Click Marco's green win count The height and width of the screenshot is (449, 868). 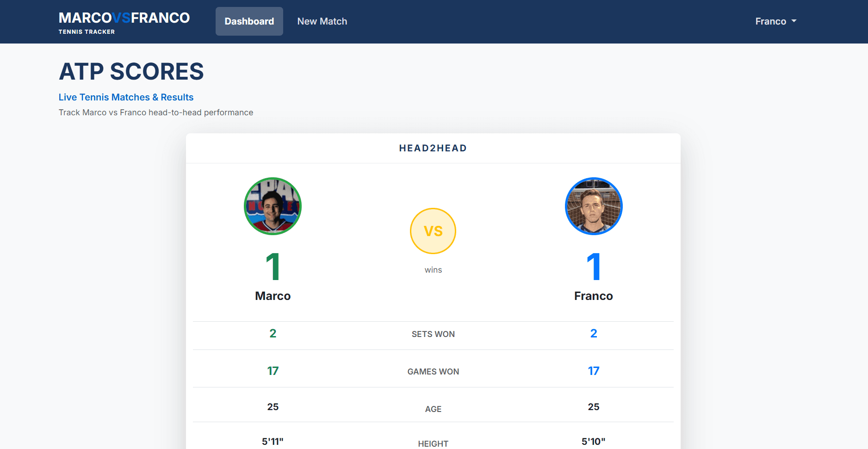273,267
